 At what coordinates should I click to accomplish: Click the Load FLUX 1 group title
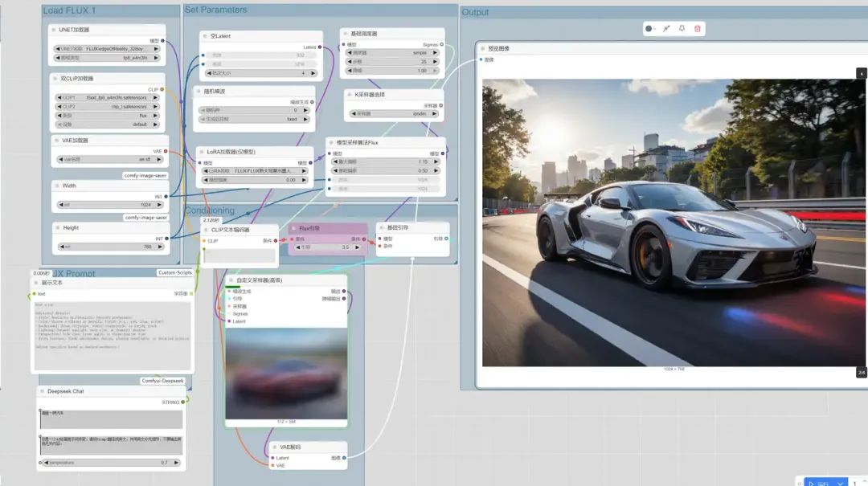69,10
